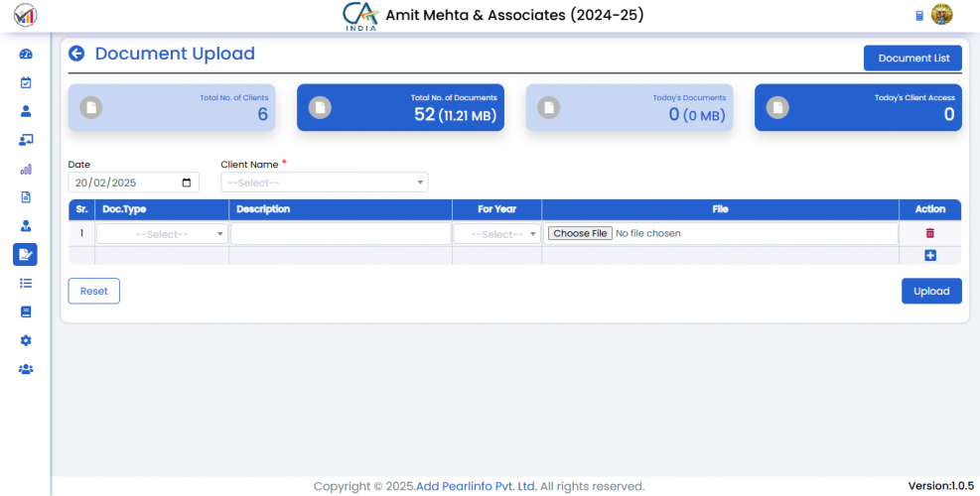Click the 'Today's Client Access' label
This screenshot has height=496, width=980.
pyautogui.click(x=914, y=98)
